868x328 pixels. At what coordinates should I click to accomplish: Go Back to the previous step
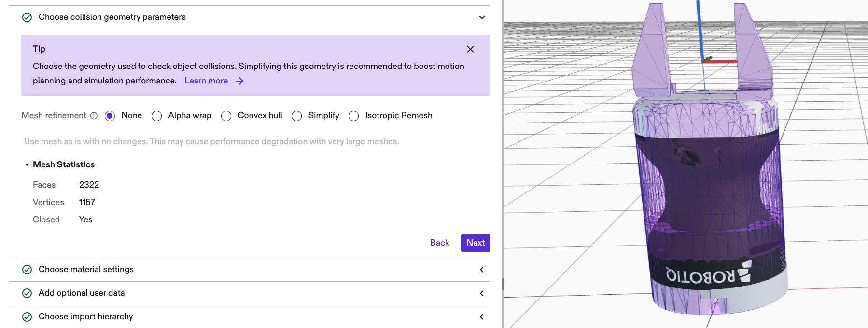[x=439, y=243]
